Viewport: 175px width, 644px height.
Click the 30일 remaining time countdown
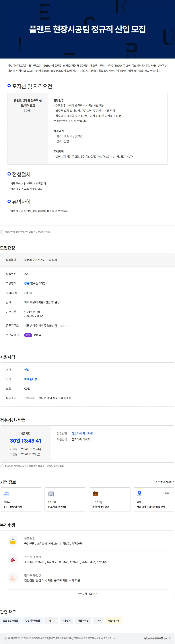(x=26, y=441)
